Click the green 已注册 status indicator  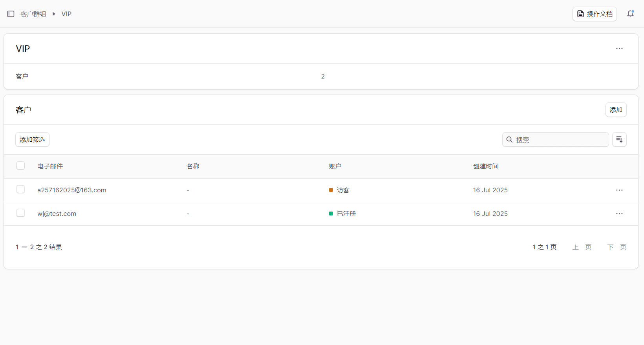tap(331, 214)
